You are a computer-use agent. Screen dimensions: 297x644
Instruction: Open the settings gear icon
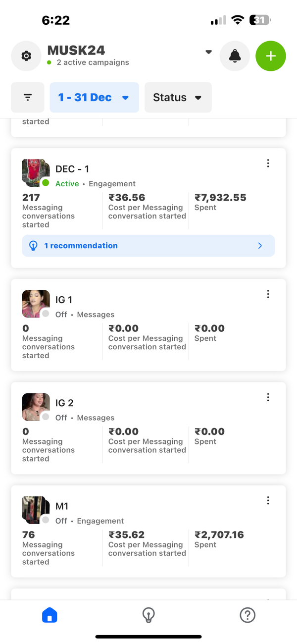[x=26, y=56]
